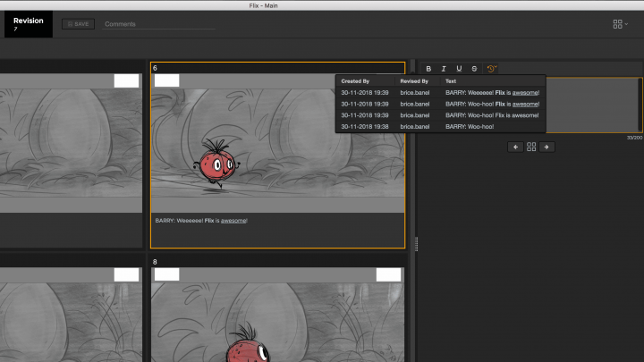Viewport: 644px width, 362px height.
Task: Click the panel divider drag handle
Action: pyautogui.click(x=416, y=244)
